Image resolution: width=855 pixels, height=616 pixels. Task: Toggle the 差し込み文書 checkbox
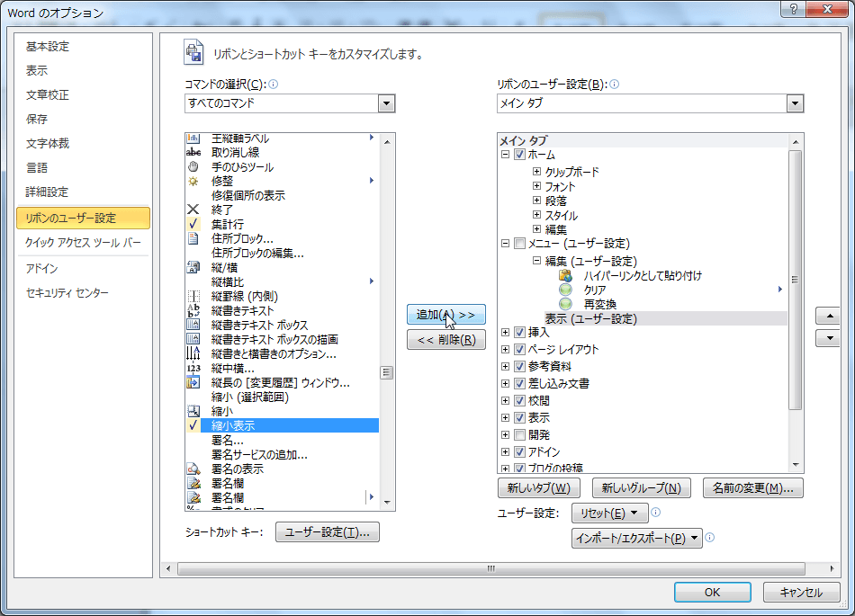pos(519,383)
